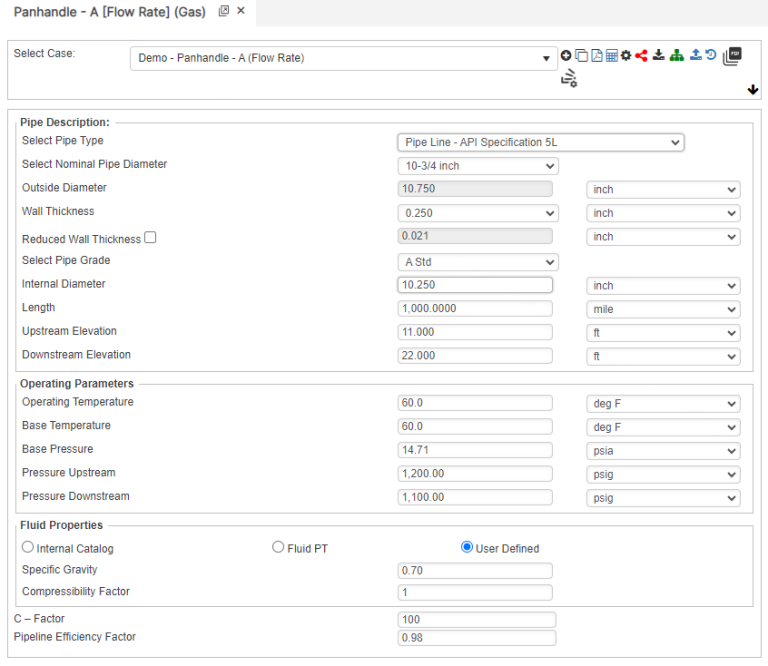Change the Length unit mile dropdown
This screenshot has width=768, height=666.
click(x=663, y=309)
